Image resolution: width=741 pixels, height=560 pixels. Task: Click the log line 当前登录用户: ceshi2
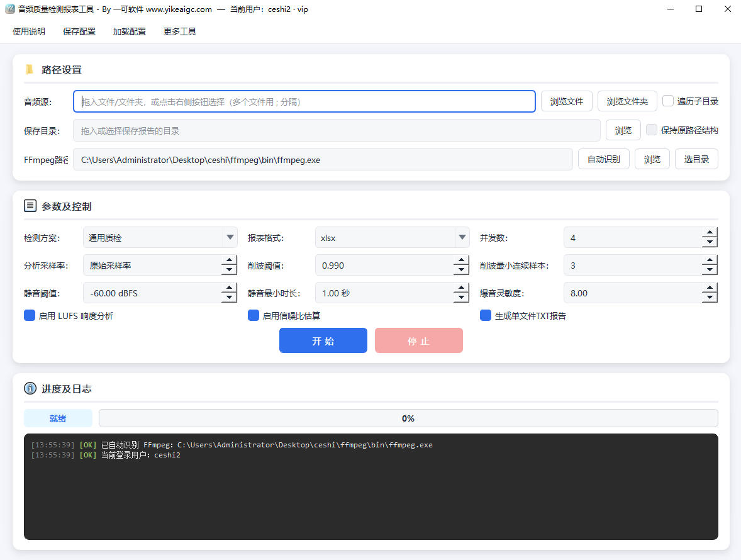coord(106,455)
